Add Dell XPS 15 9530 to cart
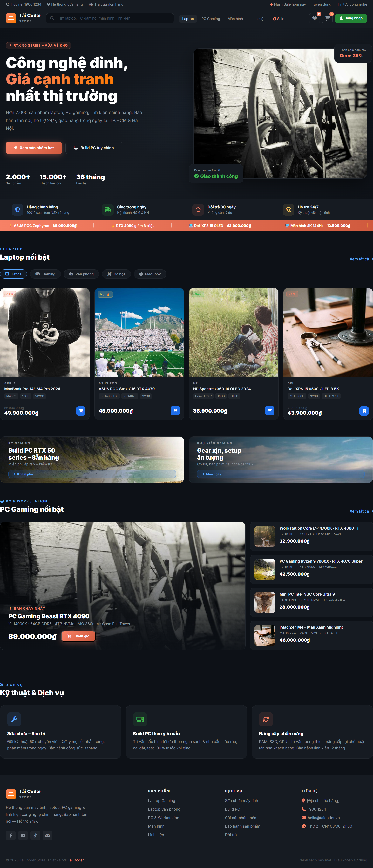The width and height of the screenshot is (373, 868). (x=364, y=411)
